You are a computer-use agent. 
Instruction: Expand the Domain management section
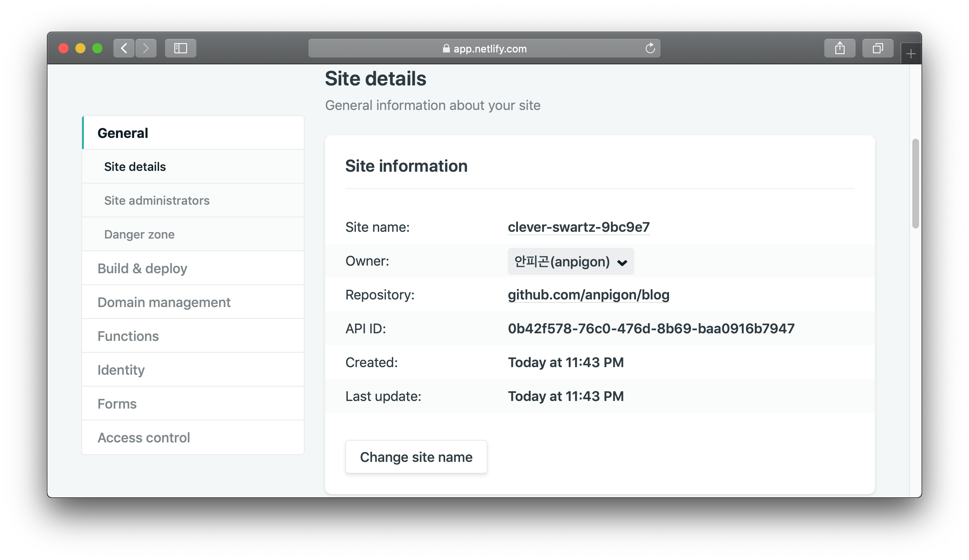(x=164, y=302)
